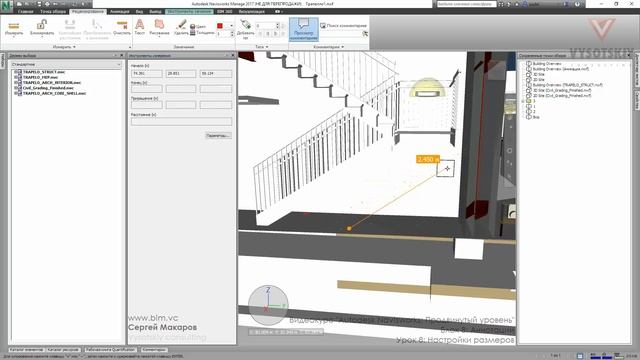This screenshot has width=640, height=360.
Task: Click the Толщина (Thickness) label
Action: (202, 33)
